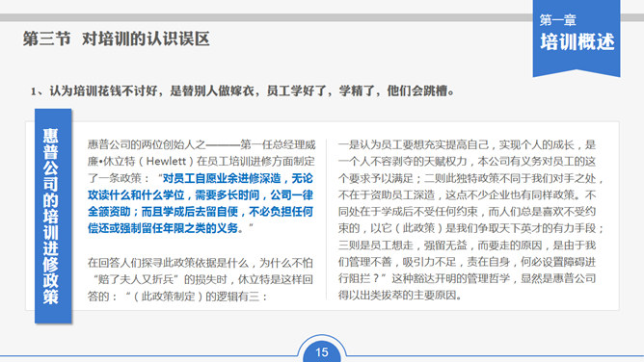Click the line starting 行阻拦？这种豁达开明的管理哲学
Viewport: 644px width, 362px height.
click(467, 279)
